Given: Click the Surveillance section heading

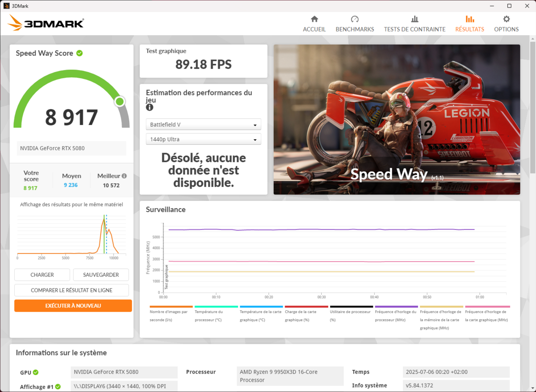Looking at the screenshot, I should 166,209.
